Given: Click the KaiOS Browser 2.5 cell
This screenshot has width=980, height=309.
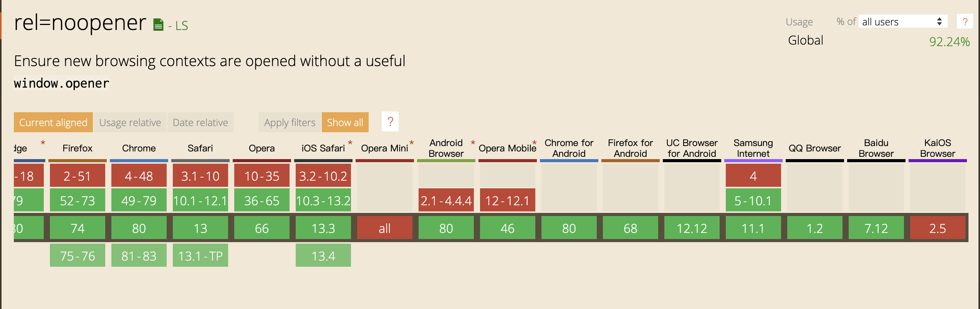Looking at the screenshot, I should [x=938, y=228].
